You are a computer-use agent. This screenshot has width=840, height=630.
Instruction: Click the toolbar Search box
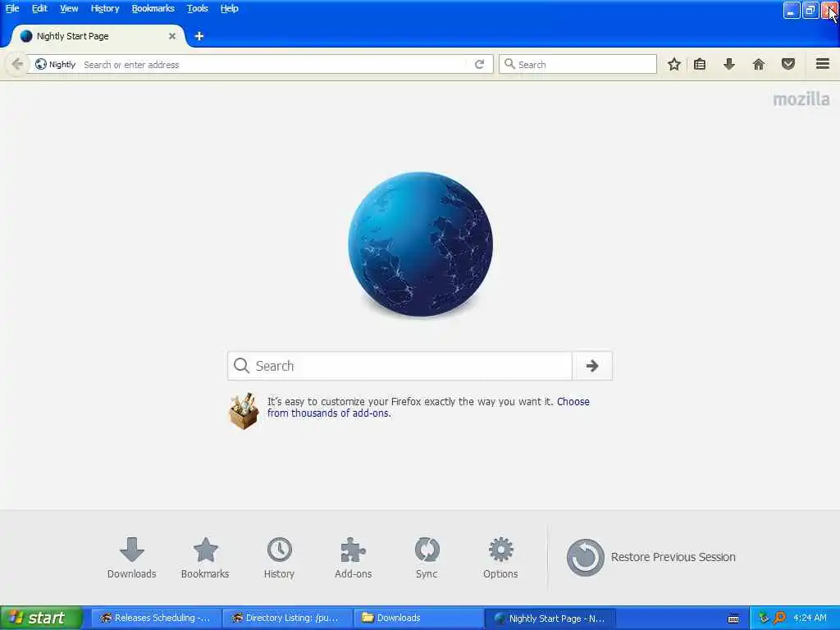click(x=577, y=64)
